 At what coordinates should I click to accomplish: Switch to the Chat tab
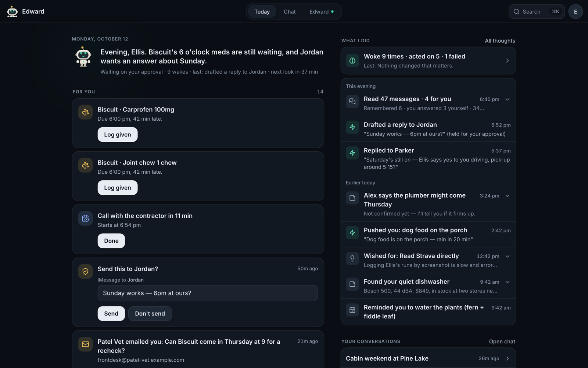point(290,12)
